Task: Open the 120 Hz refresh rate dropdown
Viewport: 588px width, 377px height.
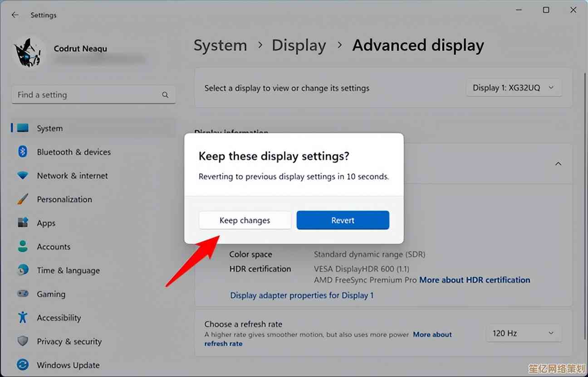Action: point(523,333)
